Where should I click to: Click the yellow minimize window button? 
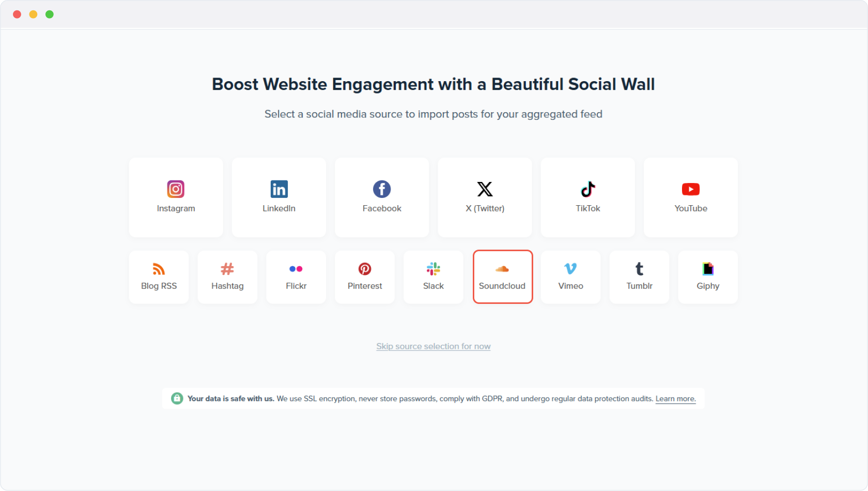click(33, 14)
